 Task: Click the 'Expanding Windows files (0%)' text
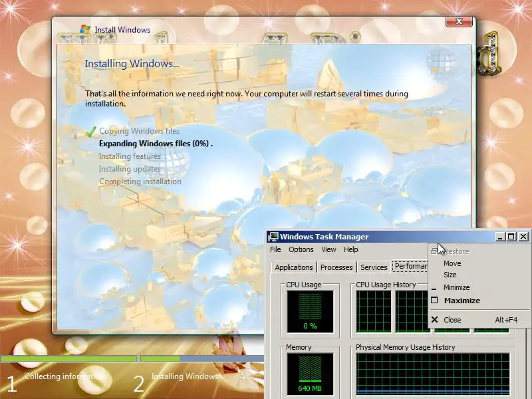tap(156, 144)
